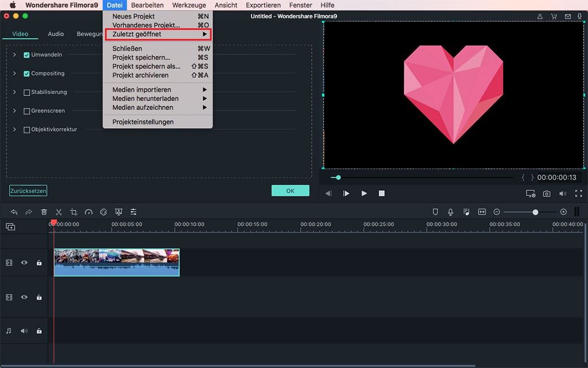Viewport: 588px width, 368px height.
Task: Mute the audio track speaker
Action: (x=24, y=331)
